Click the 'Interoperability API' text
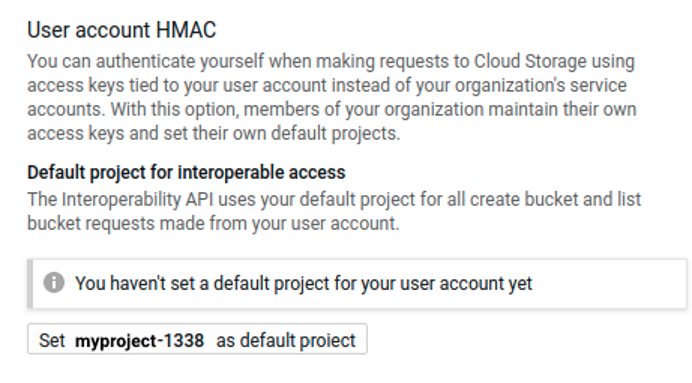The width and height of the screenshot is (692, 383). tap(137, 199)
